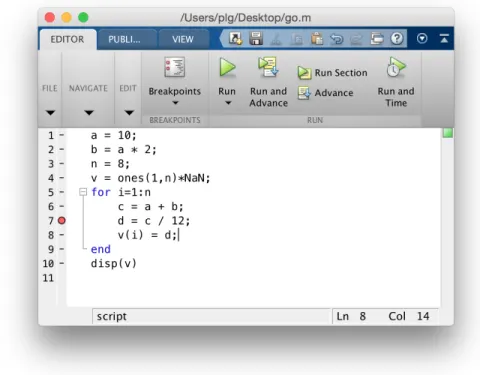Click the green Run play icon

click(227, 68)
